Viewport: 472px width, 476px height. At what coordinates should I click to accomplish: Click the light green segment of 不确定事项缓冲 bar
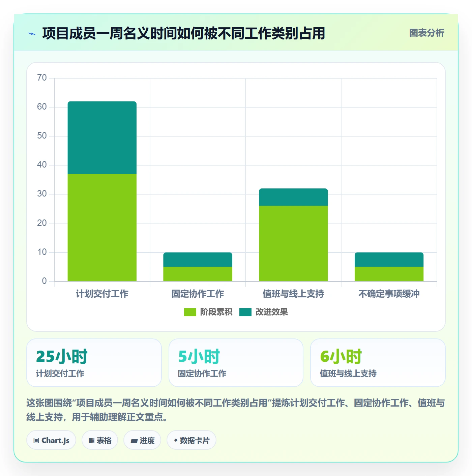tap(389, 274)
